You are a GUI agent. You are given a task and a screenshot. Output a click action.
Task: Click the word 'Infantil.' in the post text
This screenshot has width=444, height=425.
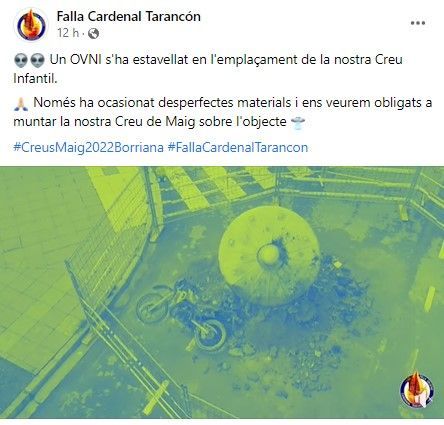coord(35,79)
